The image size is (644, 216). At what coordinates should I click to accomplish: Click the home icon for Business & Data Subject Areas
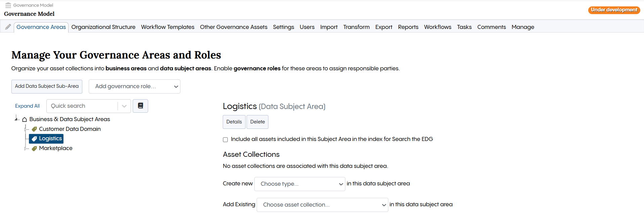(x=24, y=119)
